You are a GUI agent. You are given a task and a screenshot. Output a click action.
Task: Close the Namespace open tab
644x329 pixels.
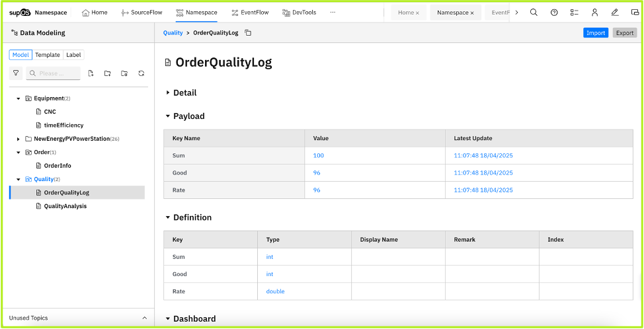click(472, 13)
